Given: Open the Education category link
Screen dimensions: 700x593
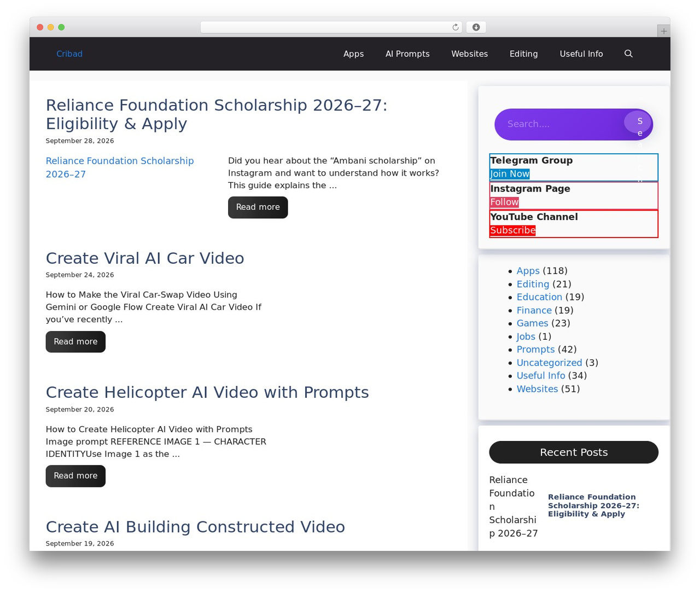Looking at the screenshot, I should click(x=539, y=297).
